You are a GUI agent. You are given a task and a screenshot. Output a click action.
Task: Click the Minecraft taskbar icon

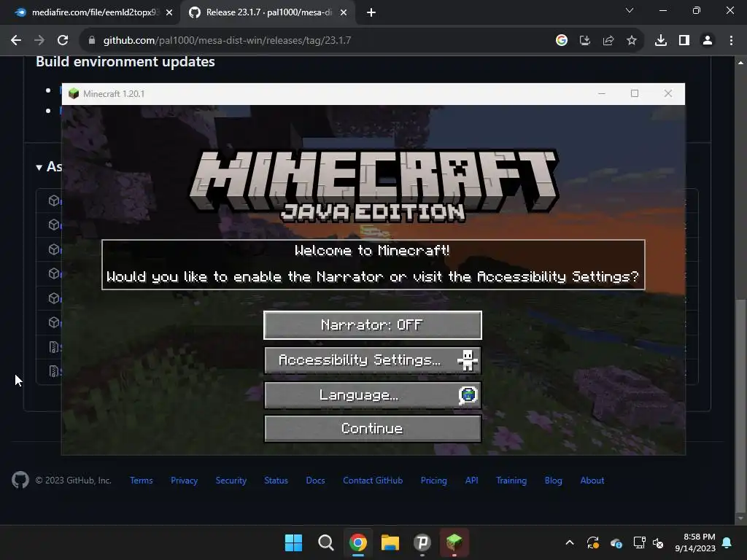tap(454, 542)
